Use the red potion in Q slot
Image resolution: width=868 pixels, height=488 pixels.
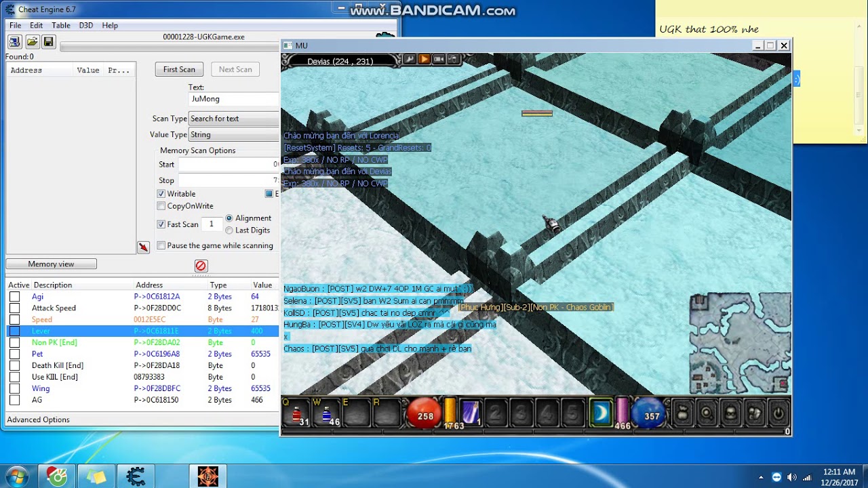click(x=298, y=413)
